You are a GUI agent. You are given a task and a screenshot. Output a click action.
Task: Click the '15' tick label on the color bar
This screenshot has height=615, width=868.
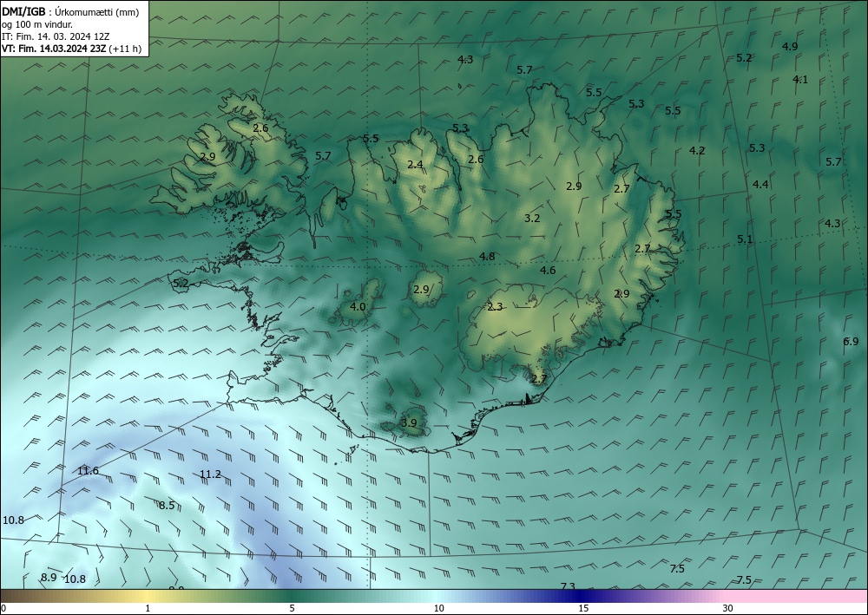pyautogui.click(x=583, y=608)
